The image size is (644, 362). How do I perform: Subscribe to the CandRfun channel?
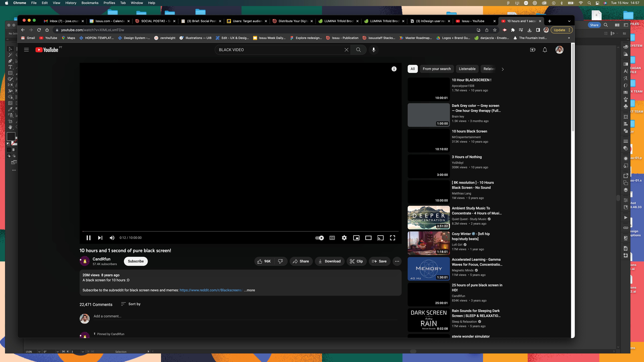tap(135, 261)
